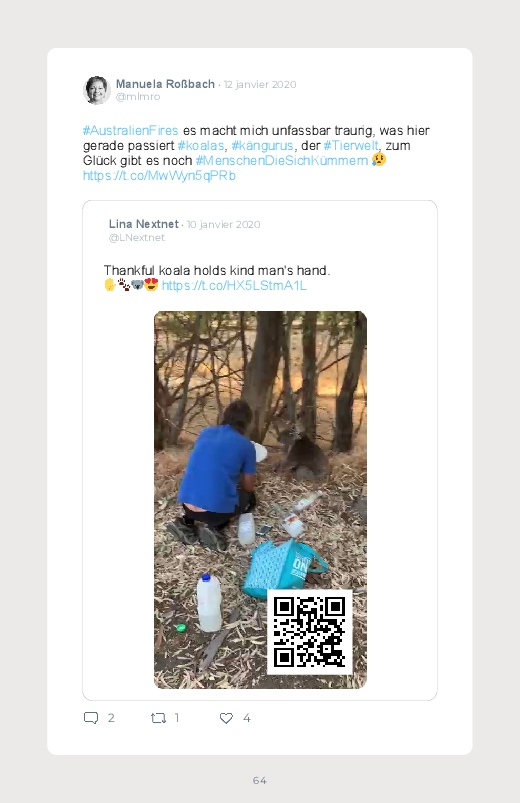
Task: Click the heart-eyes emoji in quoted tweet
Action: pos(151,285)
